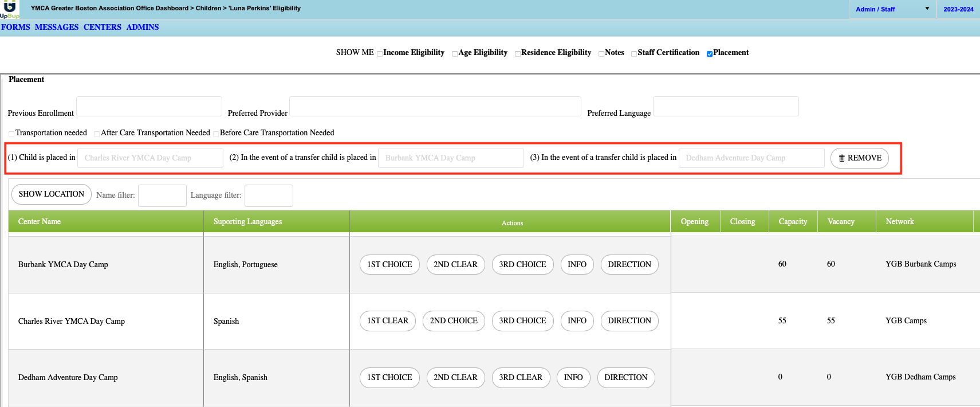Check After Care Transportation Needed
Viewport: 980px width, 407px height.
[x=97, y=134]
